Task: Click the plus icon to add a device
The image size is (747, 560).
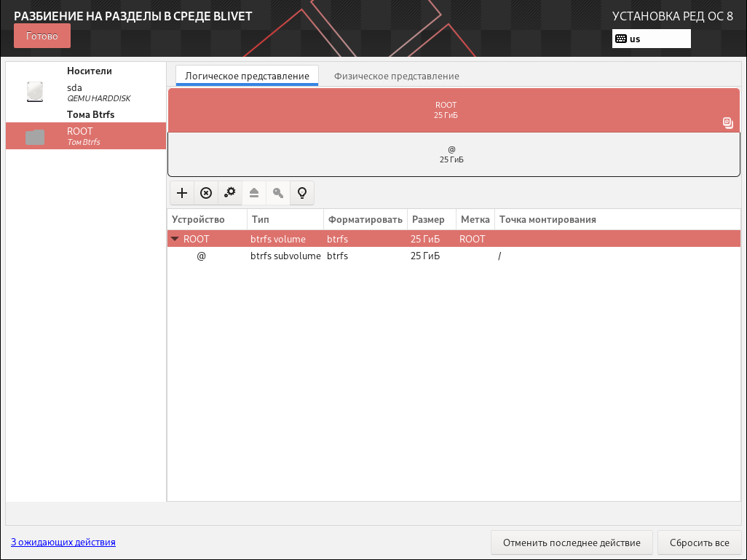Action: coord(182,193)
